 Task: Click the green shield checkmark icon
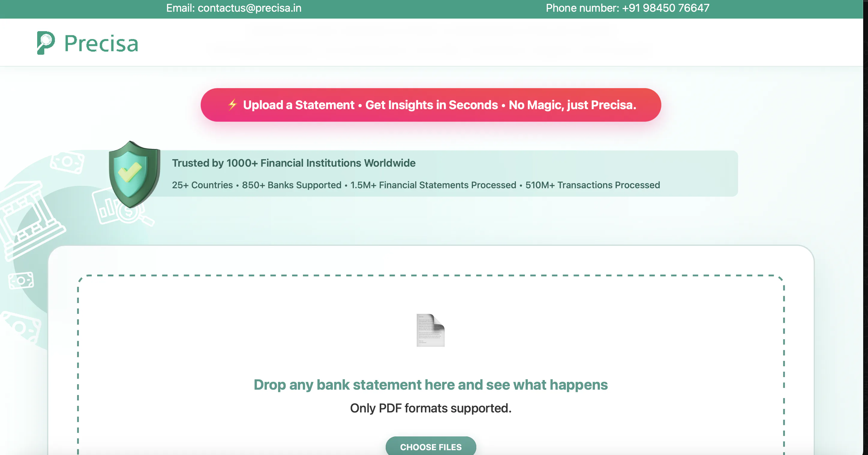coord(134,174)
